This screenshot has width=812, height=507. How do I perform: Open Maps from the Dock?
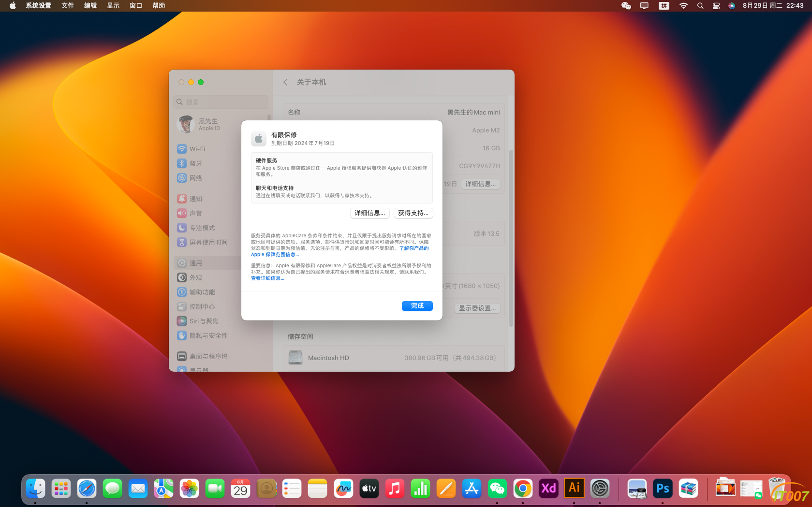pos(163,489)
